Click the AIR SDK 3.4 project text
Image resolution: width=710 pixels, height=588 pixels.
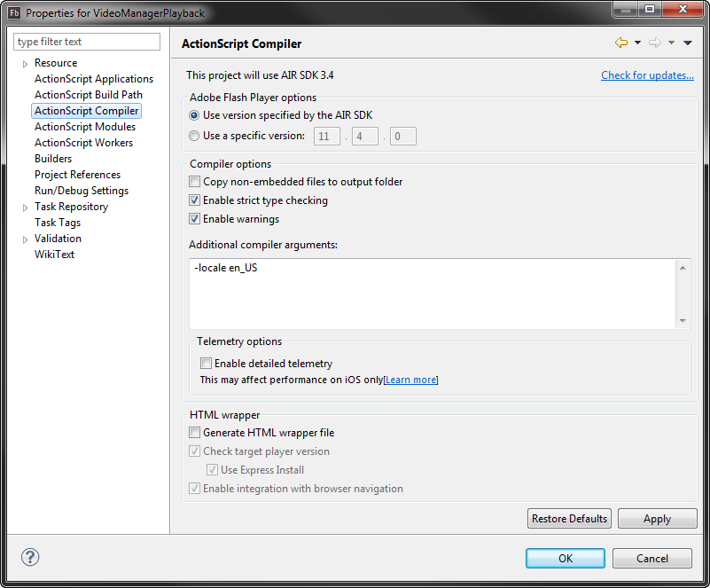pyautogui.click(x=260, y=75)
